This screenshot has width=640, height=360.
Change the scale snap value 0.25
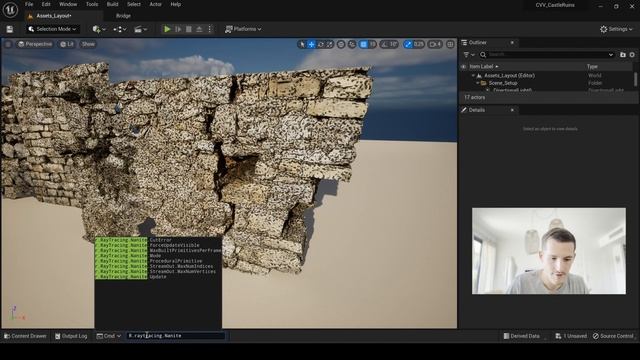(x=419, y=44)
